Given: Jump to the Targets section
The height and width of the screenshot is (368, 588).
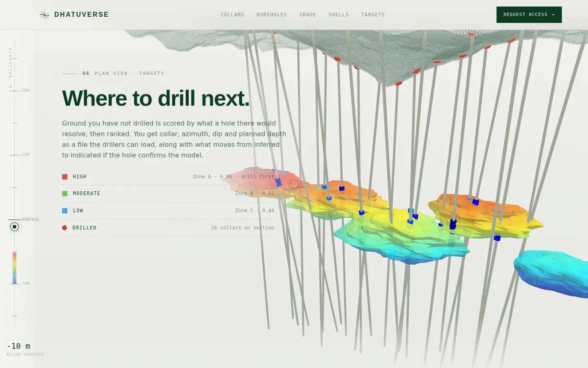Looking at the screenshot, I should click(373, 15).
